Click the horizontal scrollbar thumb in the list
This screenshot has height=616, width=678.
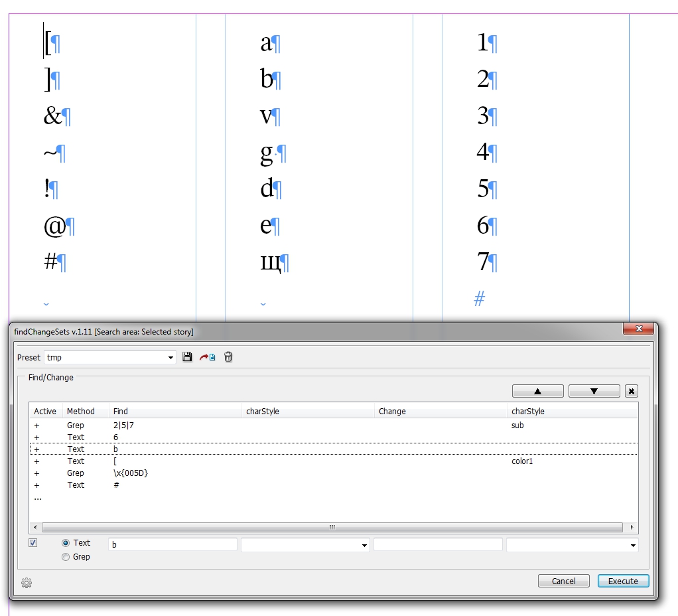tap(332, 528)
